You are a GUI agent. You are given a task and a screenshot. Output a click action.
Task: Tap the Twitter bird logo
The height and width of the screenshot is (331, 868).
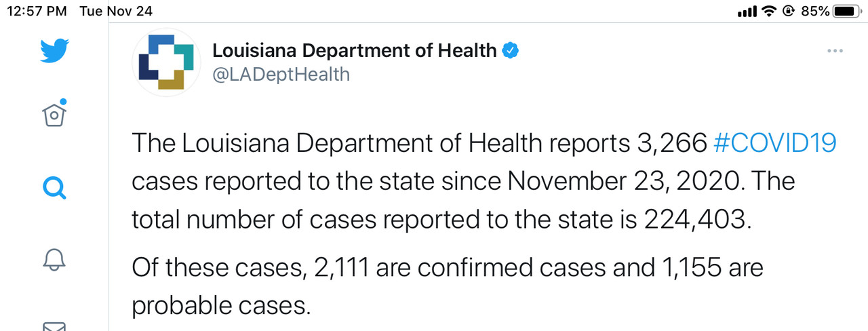55,51
